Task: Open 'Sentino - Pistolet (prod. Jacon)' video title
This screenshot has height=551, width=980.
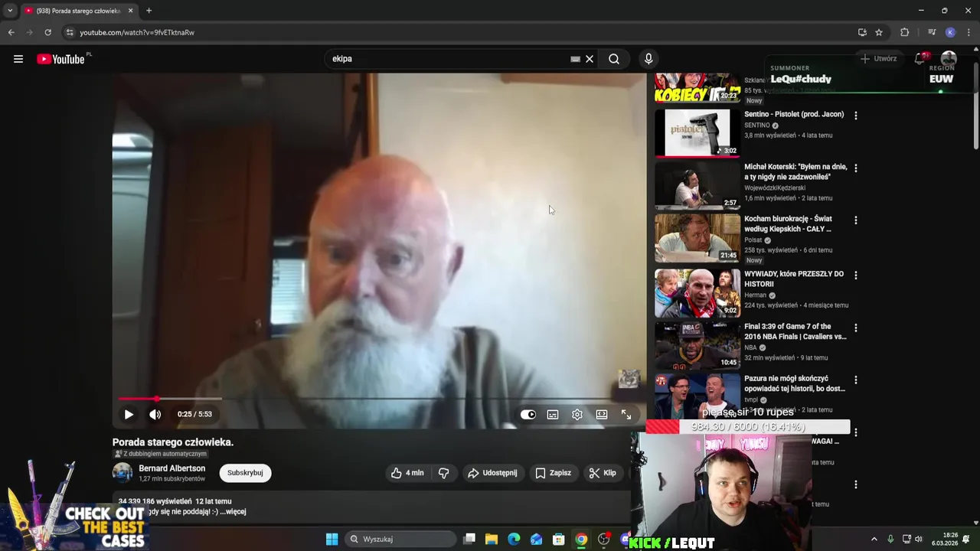Action: tap(794, 114)
